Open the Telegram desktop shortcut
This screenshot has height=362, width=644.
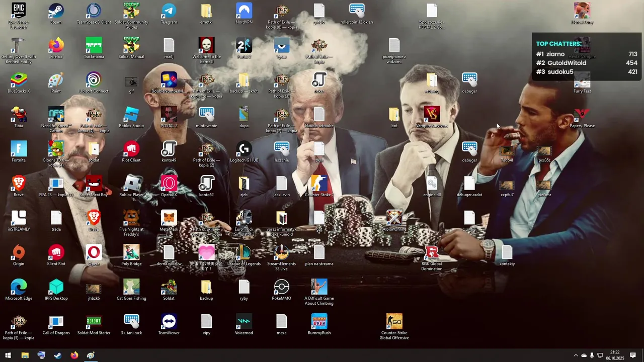pos(169,14)
